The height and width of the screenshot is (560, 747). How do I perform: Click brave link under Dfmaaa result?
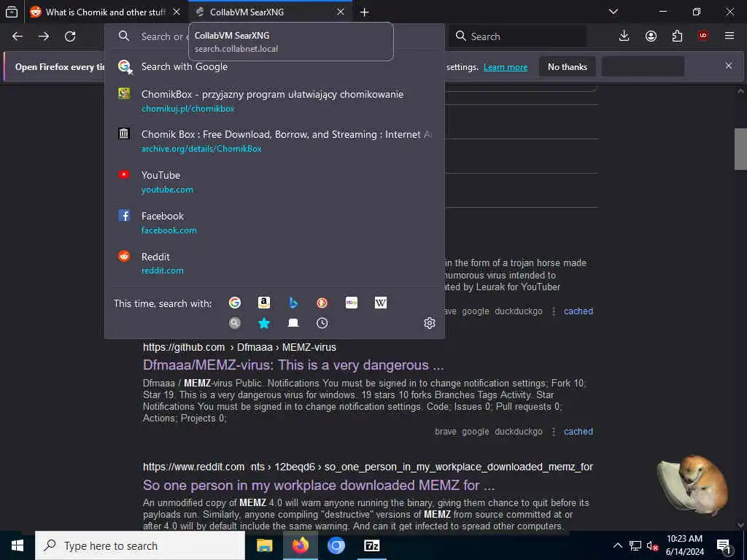coord(446,432)
